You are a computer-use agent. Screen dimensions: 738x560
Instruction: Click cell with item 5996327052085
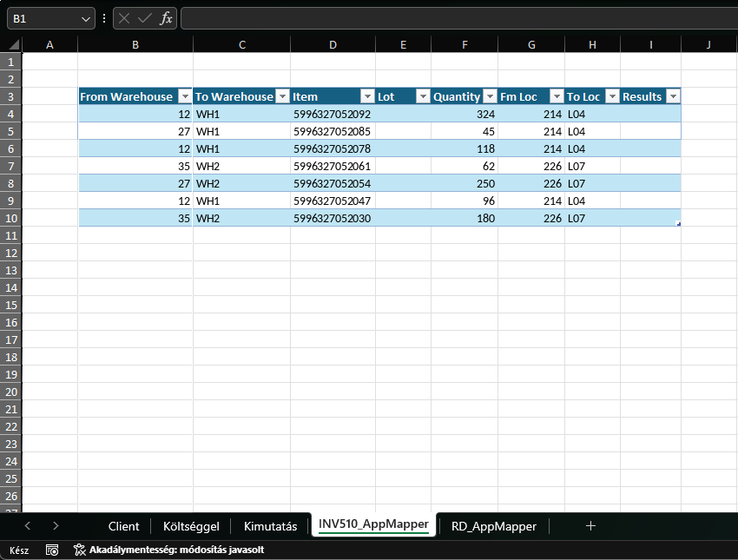(x=333, y=131)
